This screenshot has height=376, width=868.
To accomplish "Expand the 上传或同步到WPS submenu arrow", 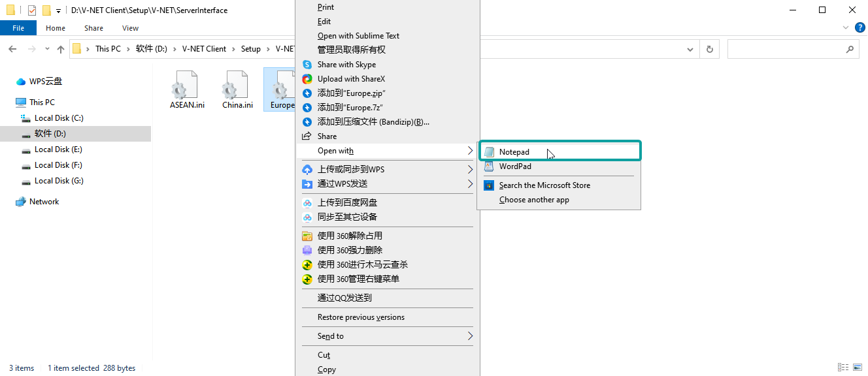I will [470, 170].
